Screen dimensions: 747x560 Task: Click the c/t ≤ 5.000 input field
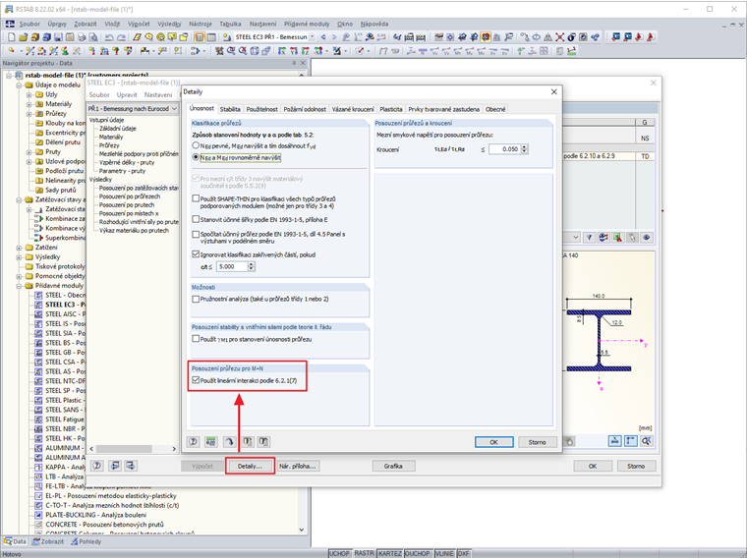click(232, 266)
